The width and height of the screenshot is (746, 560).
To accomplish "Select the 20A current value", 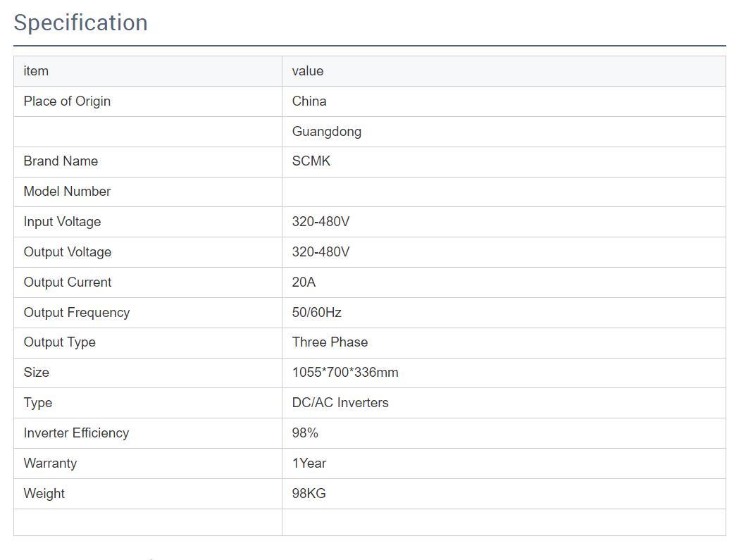I will pos(304,282).
